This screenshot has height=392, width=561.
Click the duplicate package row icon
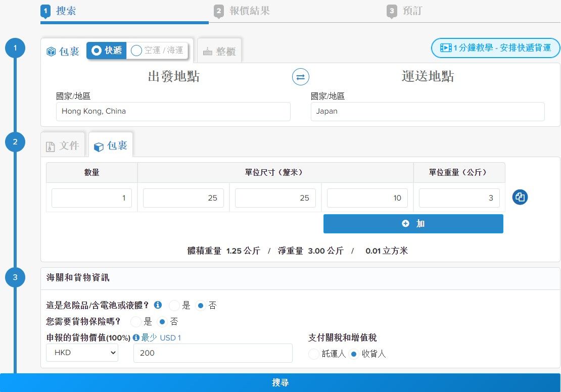pyautogui.click(x=520, y=197)
